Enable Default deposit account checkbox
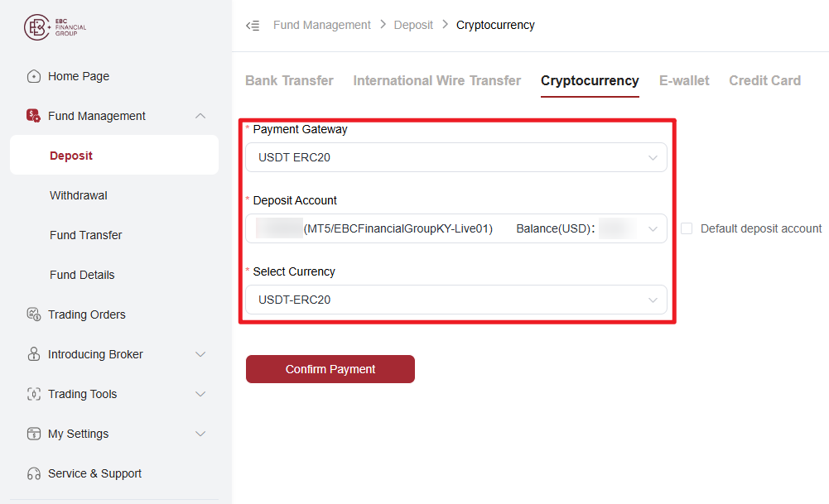 (x=687, y=228)
